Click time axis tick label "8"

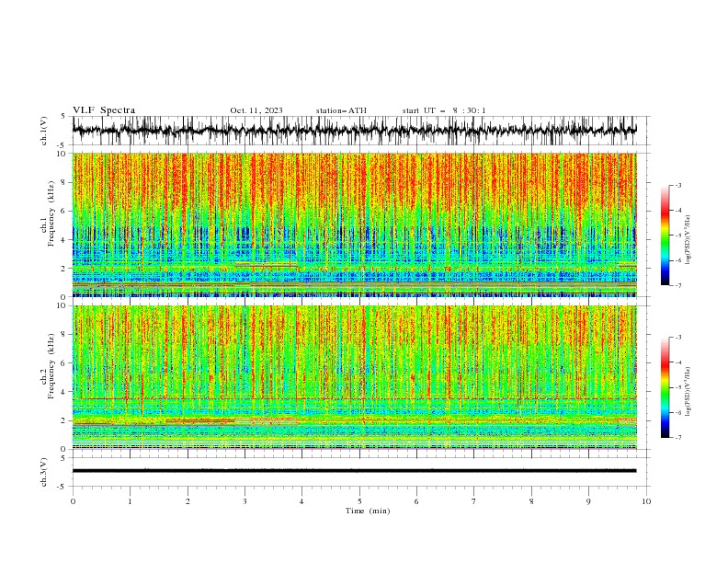pos(531,501)
